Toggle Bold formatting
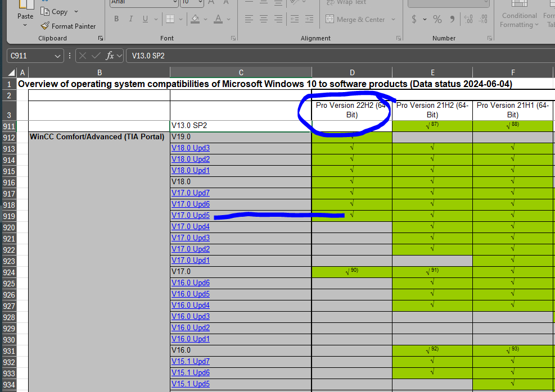This screenshot has height=392, width=555. pos(116,19)
